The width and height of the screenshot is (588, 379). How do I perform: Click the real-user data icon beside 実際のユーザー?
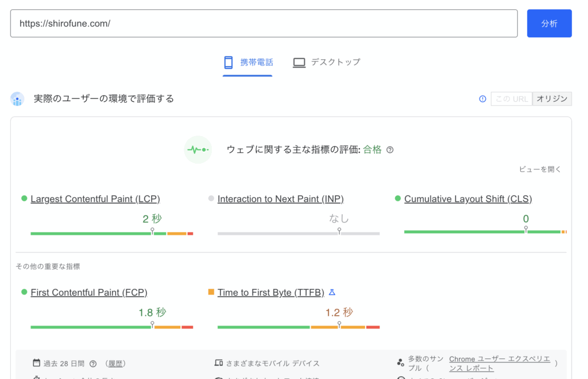click(17, 99)
